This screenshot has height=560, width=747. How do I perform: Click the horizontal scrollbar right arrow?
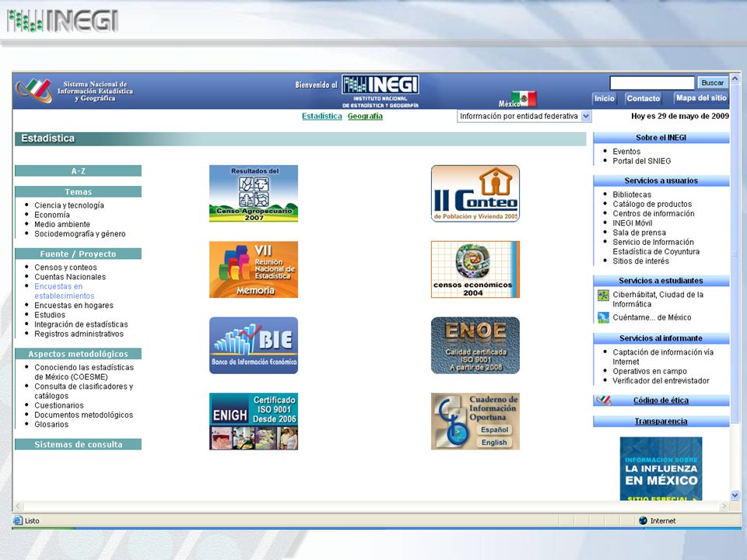724,506
